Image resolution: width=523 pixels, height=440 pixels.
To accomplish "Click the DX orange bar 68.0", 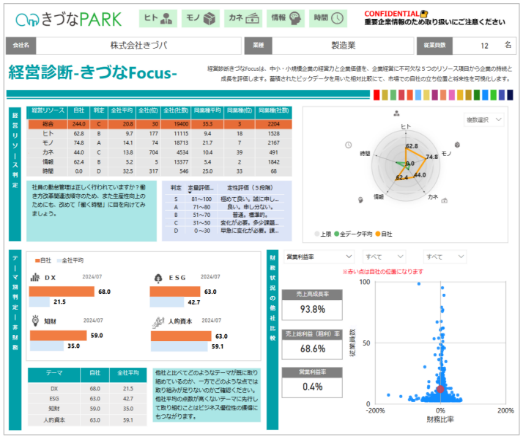I will pos(62,292).
